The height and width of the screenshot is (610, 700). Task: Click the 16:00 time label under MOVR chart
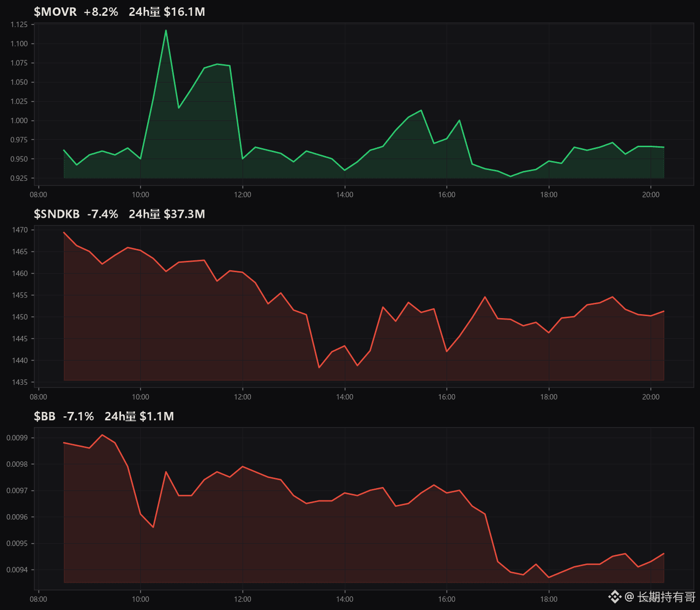pos(447,195)
